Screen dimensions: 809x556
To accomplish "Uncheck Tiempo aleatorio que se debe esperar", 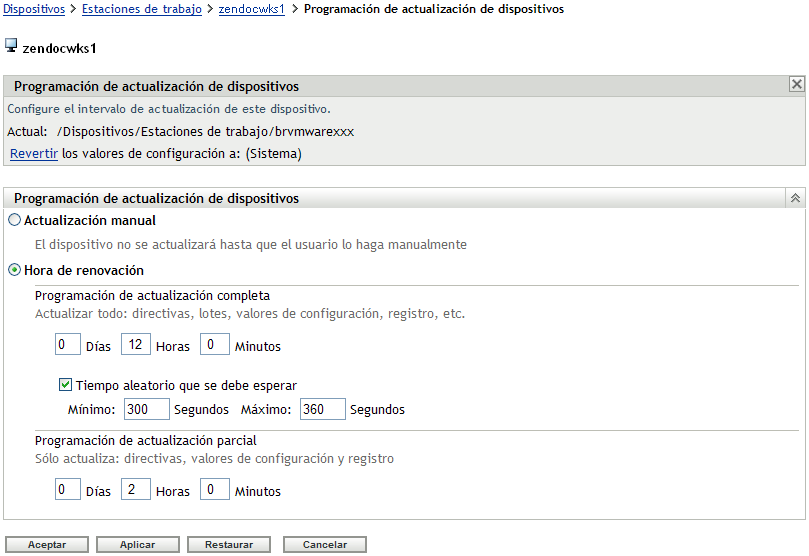I will (66, 385).
